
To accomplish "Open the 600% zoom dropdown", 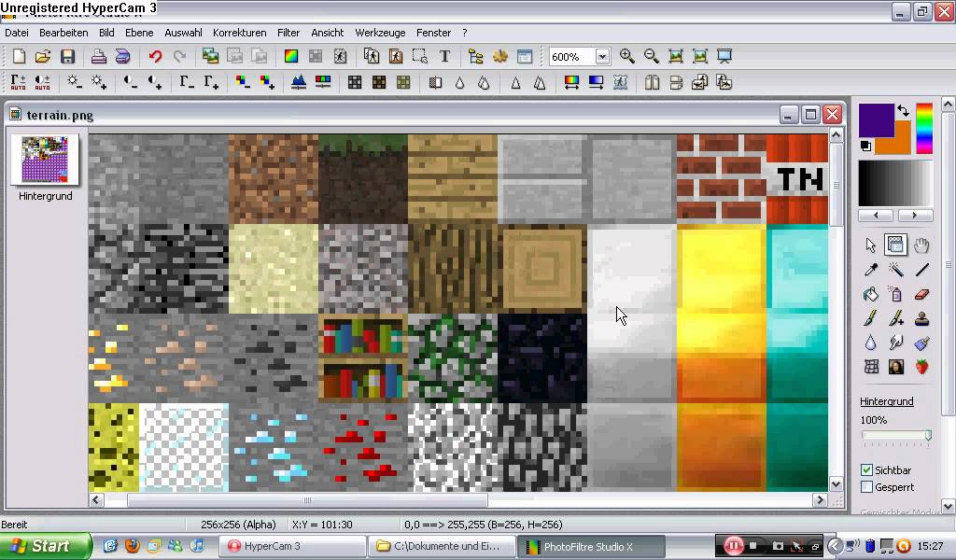I will pos(602,57).
